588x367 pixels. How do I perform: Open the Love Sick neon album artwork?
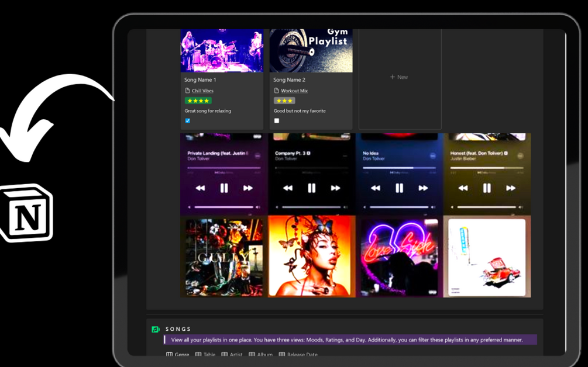(x=399, y=257)
